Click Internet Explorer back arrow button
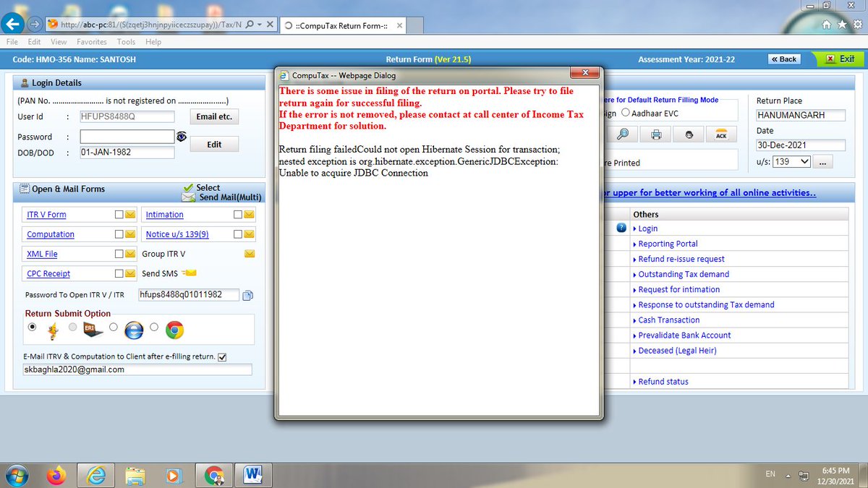 13,23
